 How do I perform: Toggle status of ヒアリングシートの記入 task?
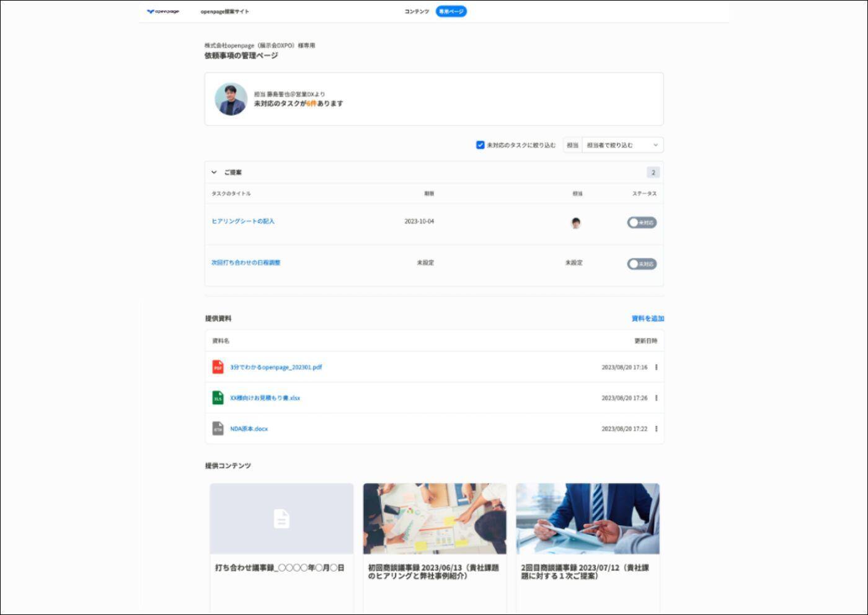(x=642, y=223)
